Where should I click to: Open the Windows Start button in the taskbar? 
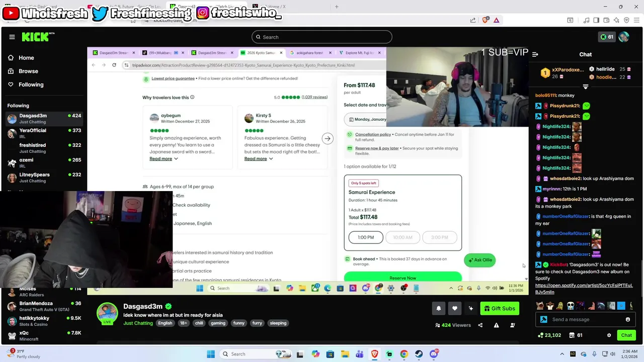211,354
